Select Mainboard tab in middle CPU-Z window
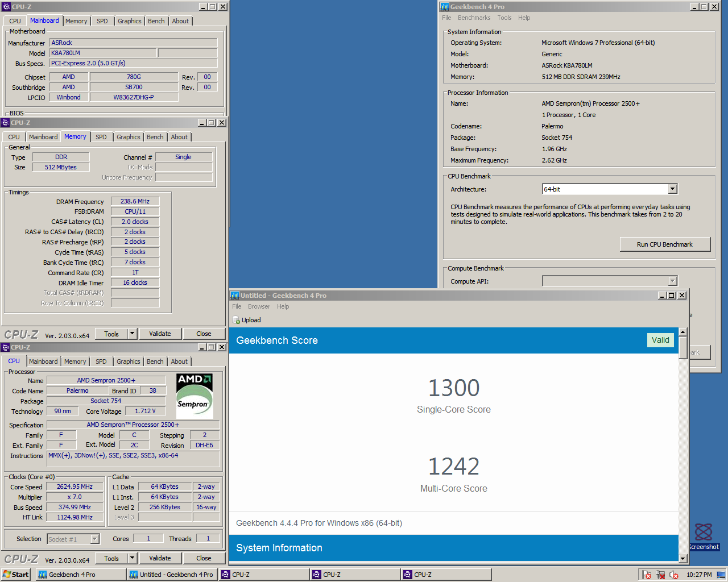 pos(43,137)
